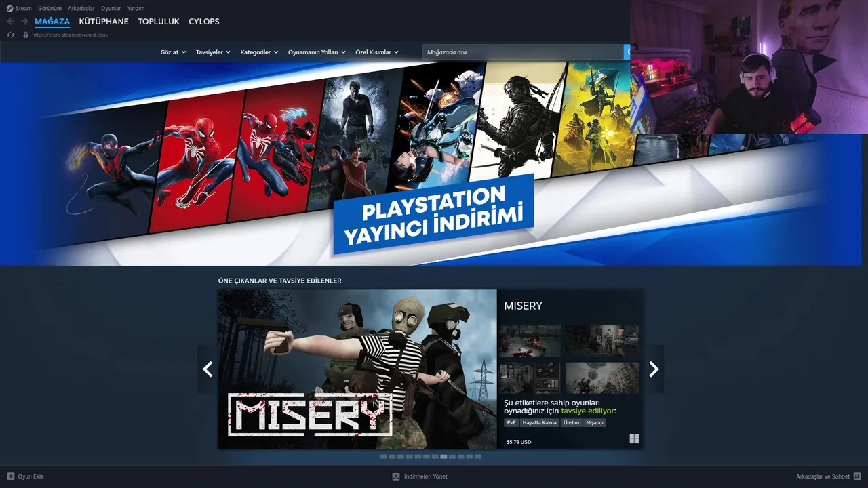Select the top-left MISERY screenshot thumbnail
The height and width of the screenshot is (488, 868).
click(530, 340)
